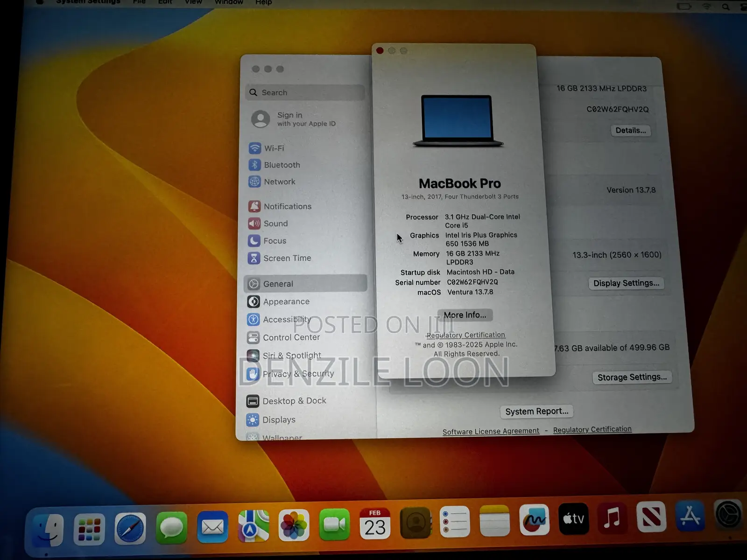
Task: Open Launchpad from the Dock
Action: click(x=89, y=529)
